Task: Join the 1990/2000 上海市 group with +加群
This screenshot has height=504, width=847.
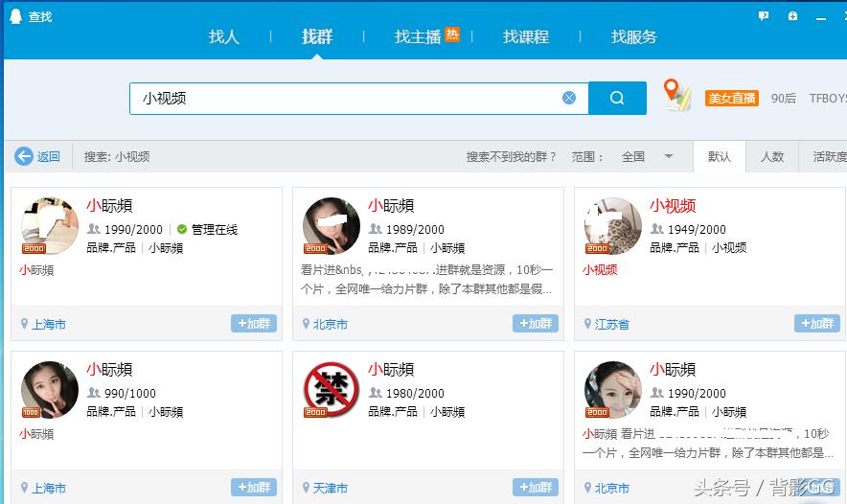Action: [254, 324]
